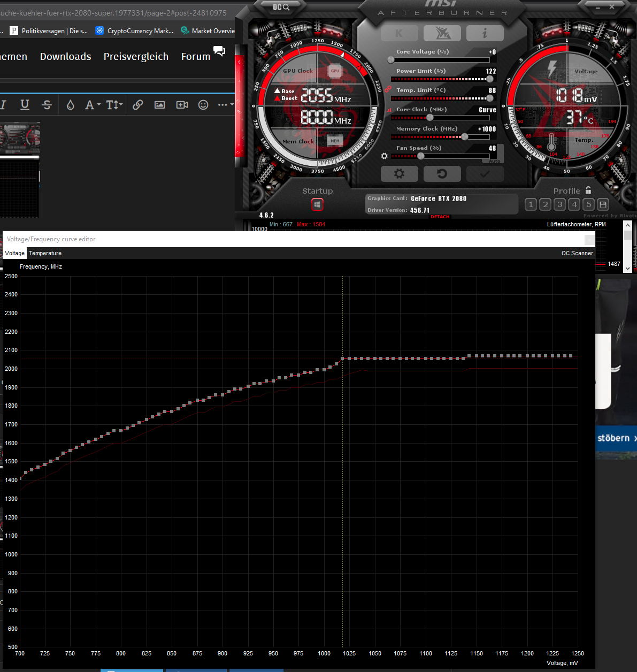
Task: Adjust the Power Limit slider handle
Action: (x=489, y=79)
